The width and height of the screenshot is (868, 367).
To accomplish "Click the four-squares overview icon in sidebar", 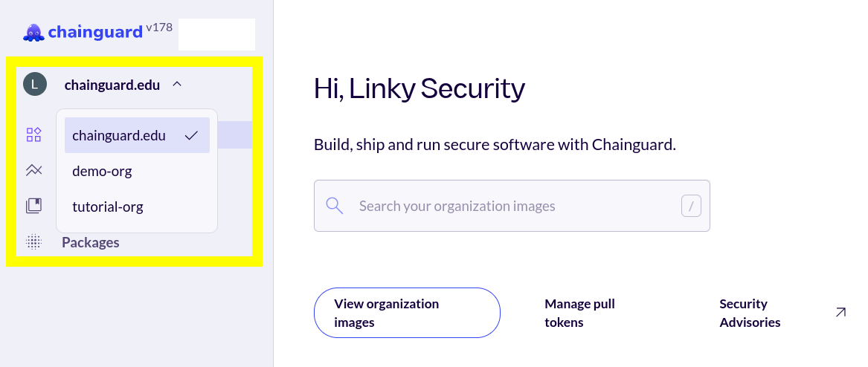I will coord(33,134).
